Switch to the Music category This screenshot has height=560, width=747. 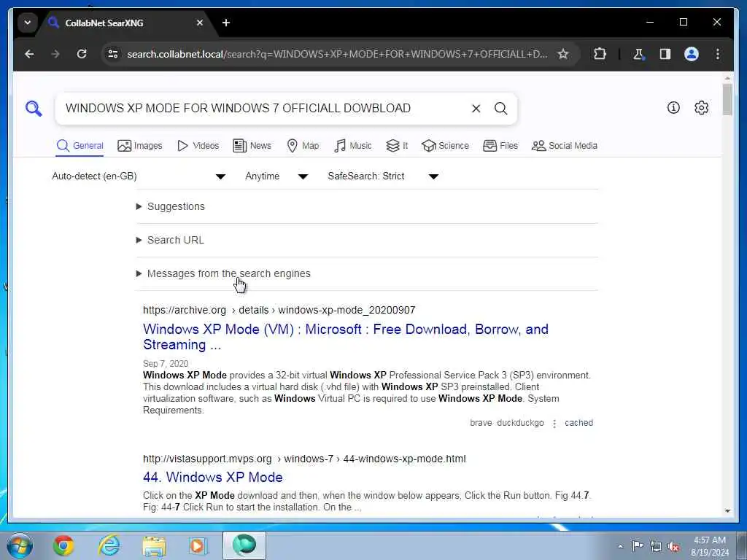click(352, 146)
